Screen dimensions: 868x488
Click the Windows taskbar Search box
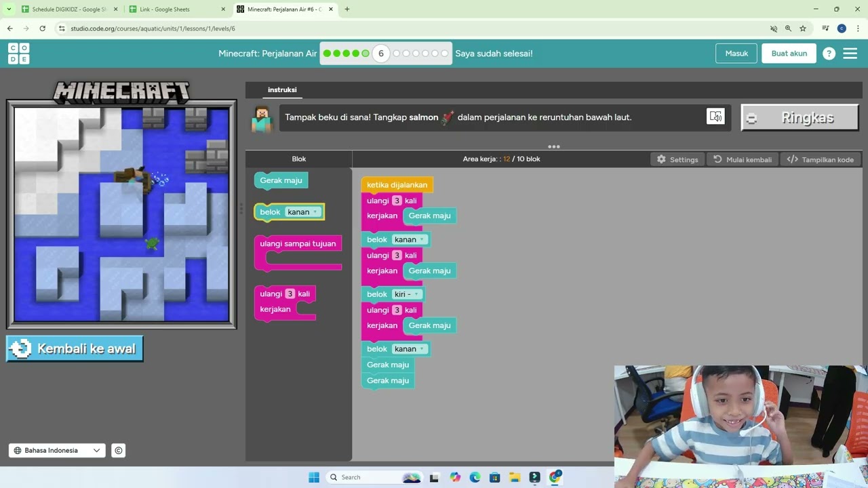[374, 477]
